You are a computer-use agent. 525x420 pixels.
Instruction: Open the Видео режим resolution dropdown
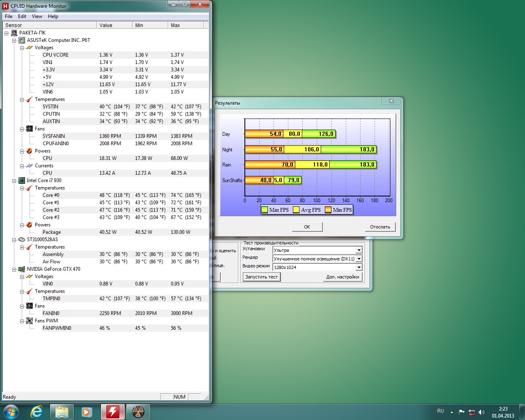coord(359,267)
